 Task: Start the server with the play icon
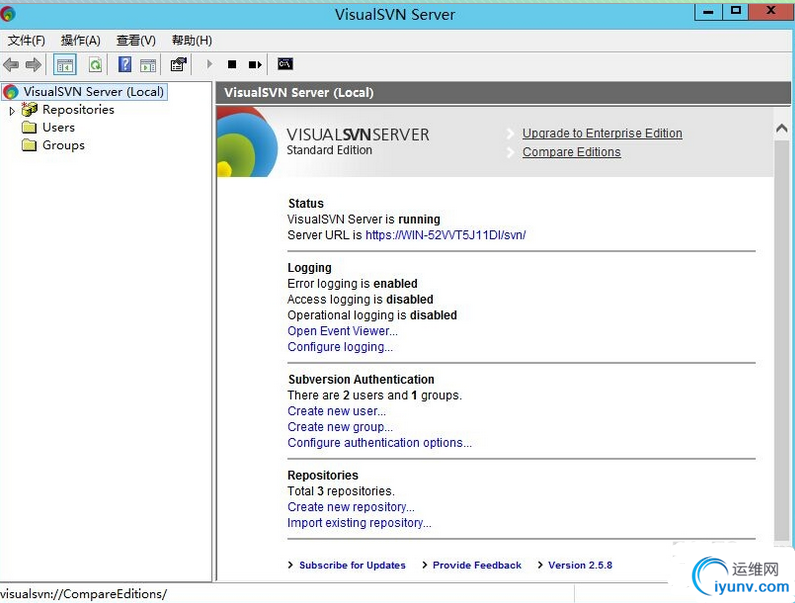tap(209, 64)
